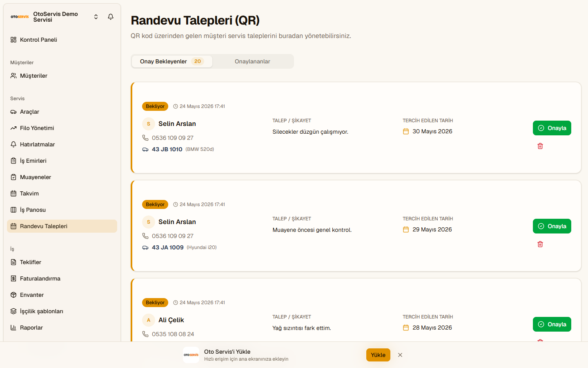Click the OtoServis logo in sidebar
The image size is (588, 368).
pyautogui.click(x=20, y=17)
